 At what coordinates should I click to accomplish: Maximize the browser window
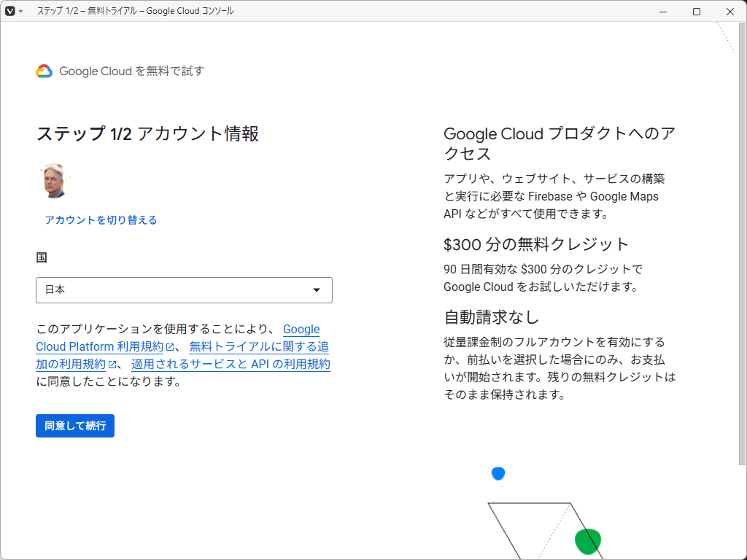point(697,11)
